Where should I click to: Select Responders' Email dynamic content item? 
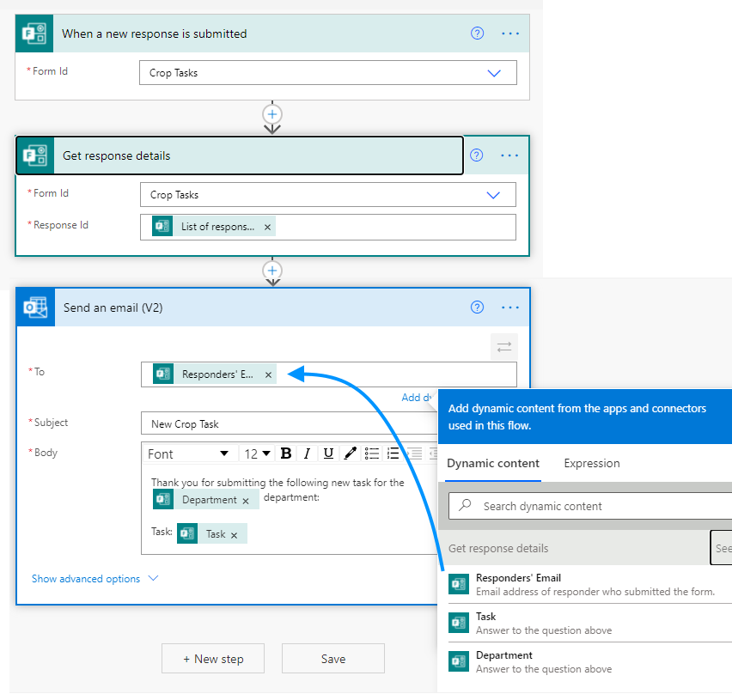coord(589,584)
